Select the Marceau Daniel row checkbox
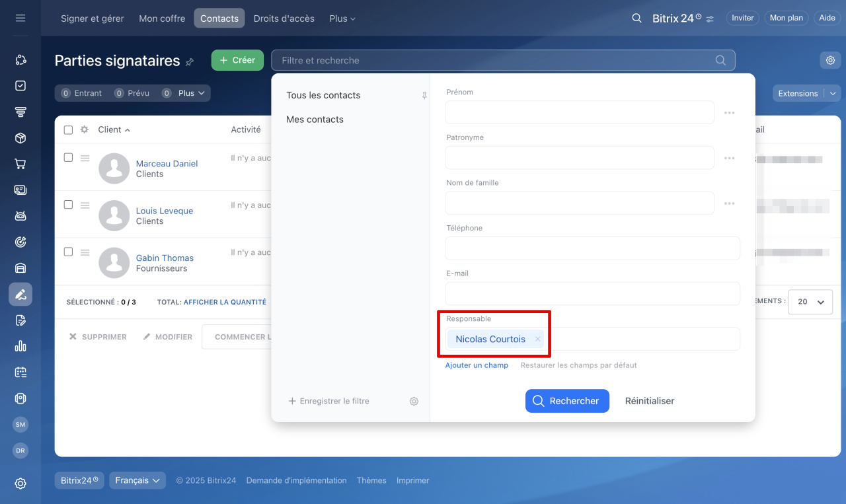 tap(68, 157)
